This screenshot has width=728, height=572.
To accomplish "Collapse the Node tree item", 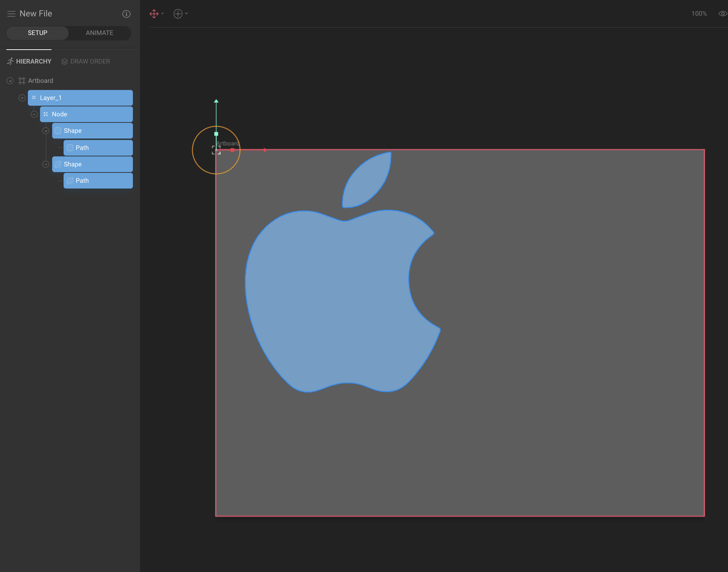I will (34, 114).
